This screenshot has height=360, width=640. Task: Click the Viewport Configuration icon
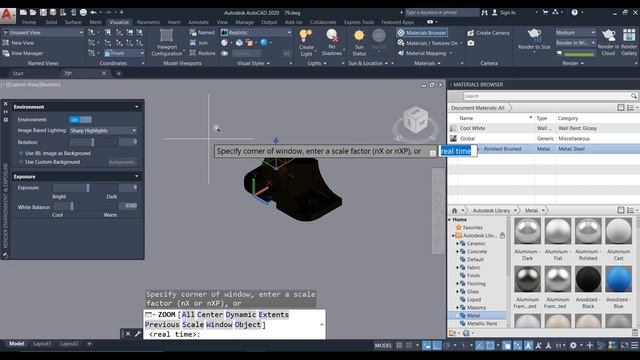(x=166, y=36)
